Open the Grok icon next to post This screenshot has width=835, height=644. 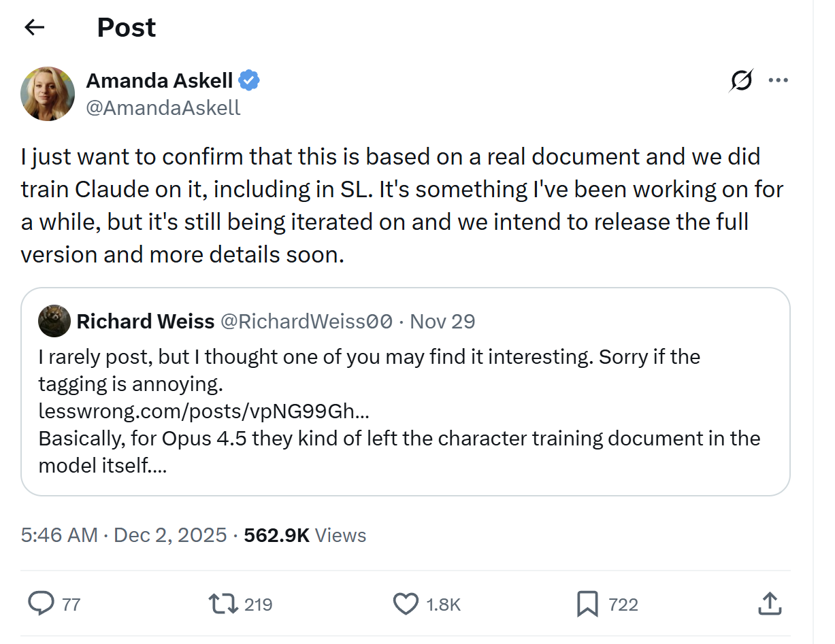point(741,81)
